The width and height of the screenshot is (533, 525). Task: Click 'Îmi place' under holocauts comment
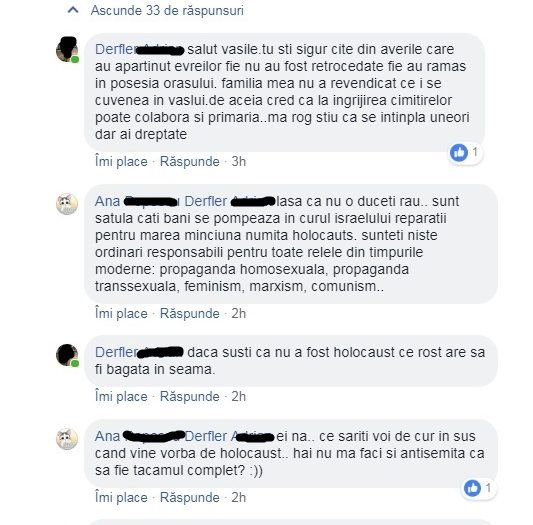(x=121, y=313)
